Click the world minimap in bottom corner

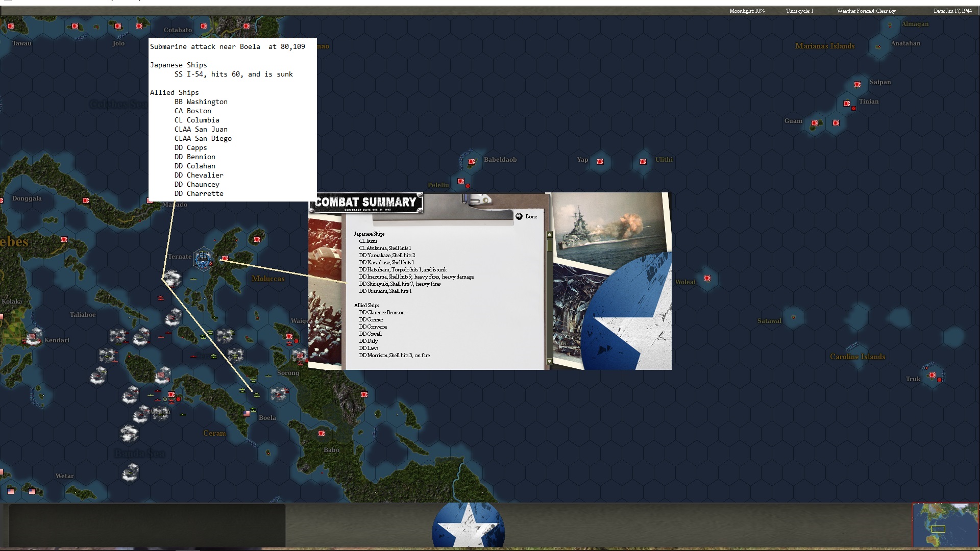click(945, 524)
